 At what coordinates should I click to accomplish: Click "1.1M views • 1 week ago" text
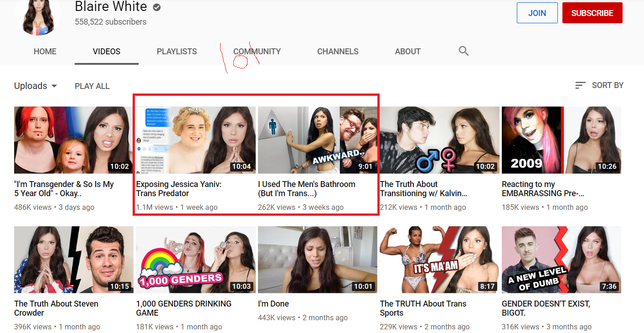pos(177,208)
